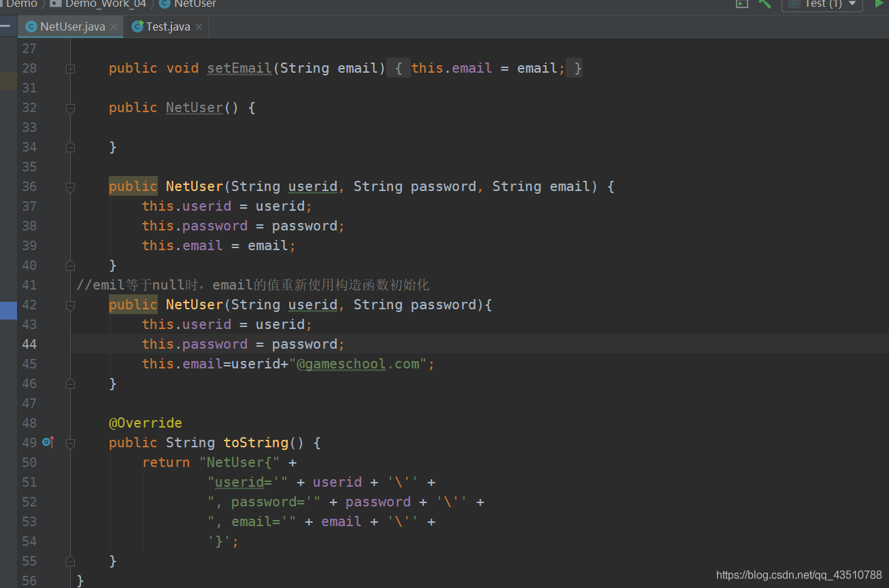Image resolution: width=889 pixels, height=588 pixels.
Task: Click the '}' literal on line 54
Action: coord(219,541)
